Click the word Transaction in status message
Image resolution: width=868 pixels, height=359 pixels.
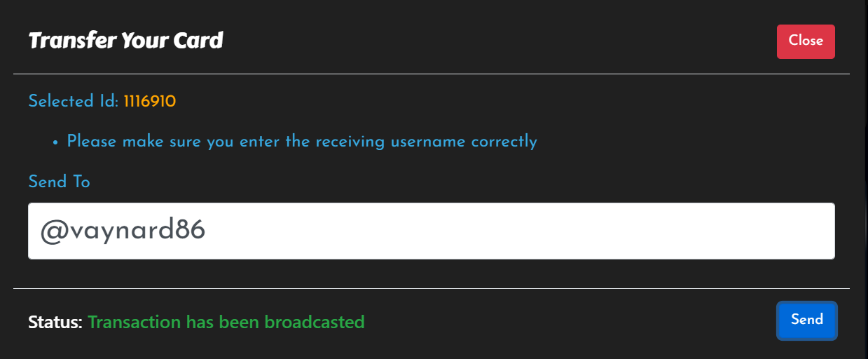[x=135, y=323]
